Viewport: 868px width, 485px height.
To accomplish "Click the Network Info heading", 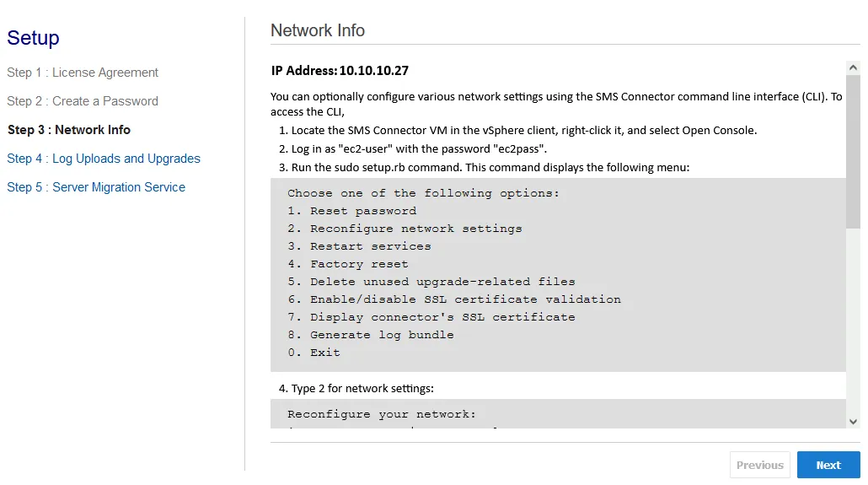I will pyautogui.click(x=318, y=30).
